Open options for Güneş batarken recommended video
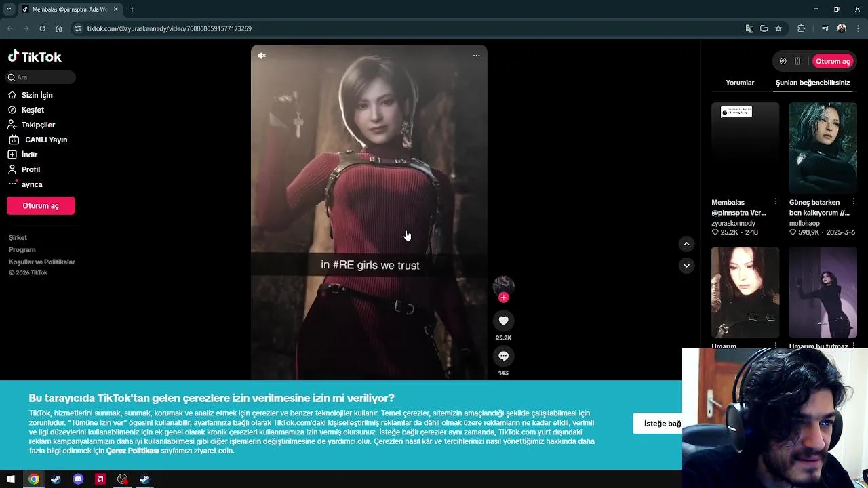Image resolution: width=868 pixels, height=488 pixels. pos(853,202)
